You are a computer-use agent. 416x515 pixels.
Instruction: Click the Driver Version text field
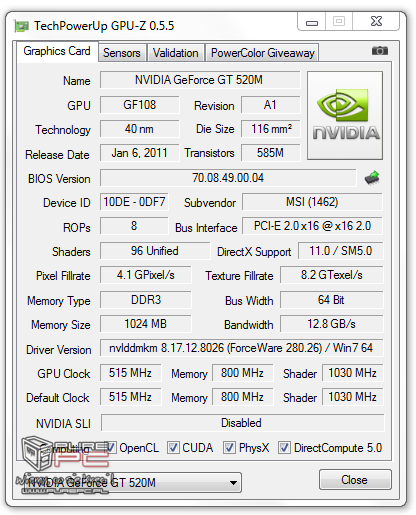241,348
